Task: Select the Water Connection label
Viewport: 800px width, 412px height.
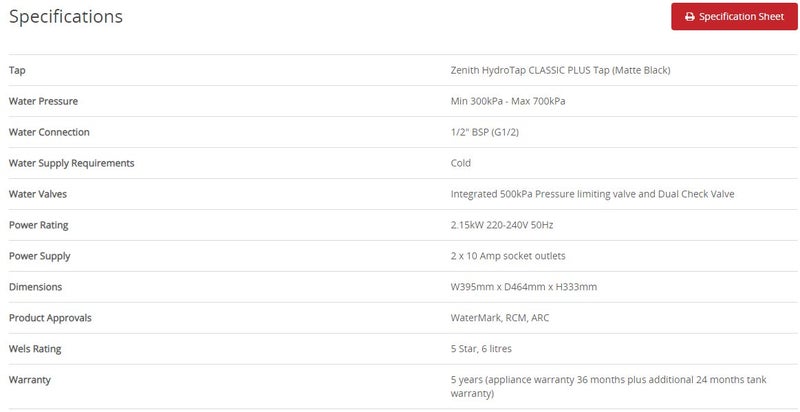Action: click(x=49, y=132)
